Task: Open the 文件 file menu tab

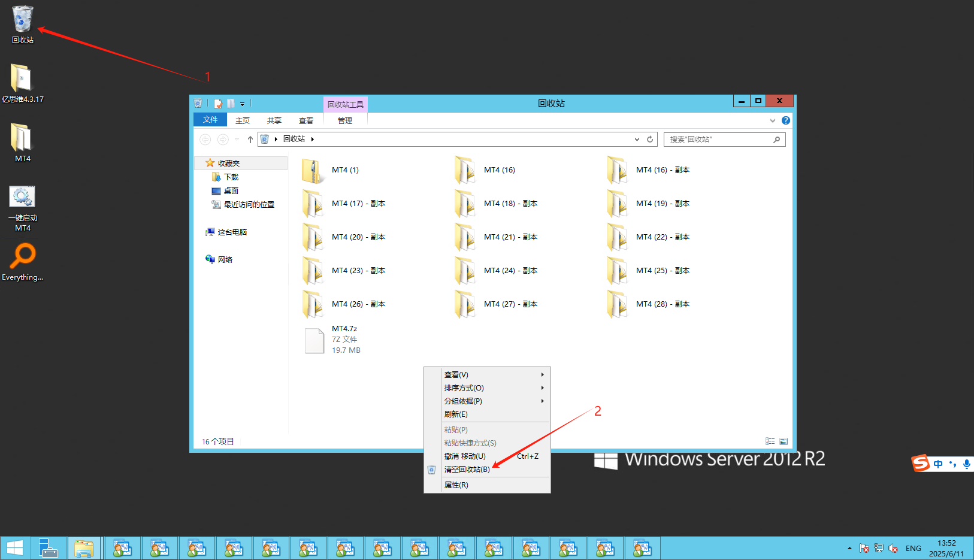Action: tap(210, 120)
